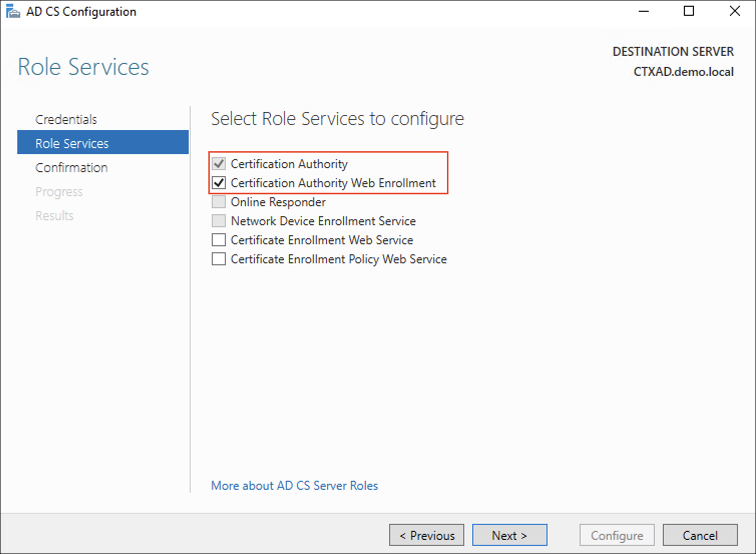The height and width of the screenshot is (554, 756).
Task: Enable Certificate Enrollment Web Service checkbox
Action: click(x=219, y=240)
